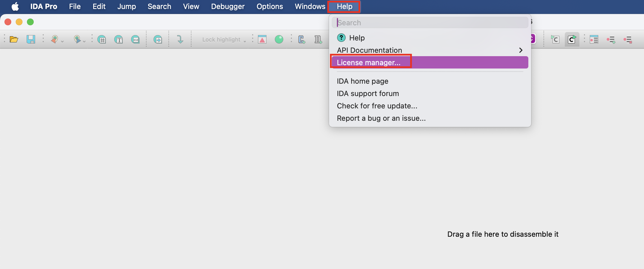Click the immediate value search hash icon
This screenshot has height=269, width=644.
click(x=102, y=39)
